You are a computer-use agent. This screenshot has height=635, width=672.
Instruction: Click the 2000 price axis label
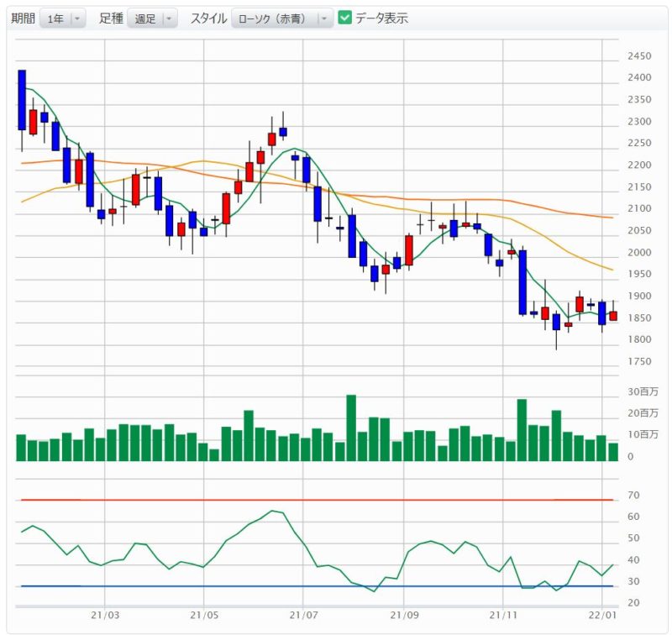pyautogui.click(x=639, y=252)
